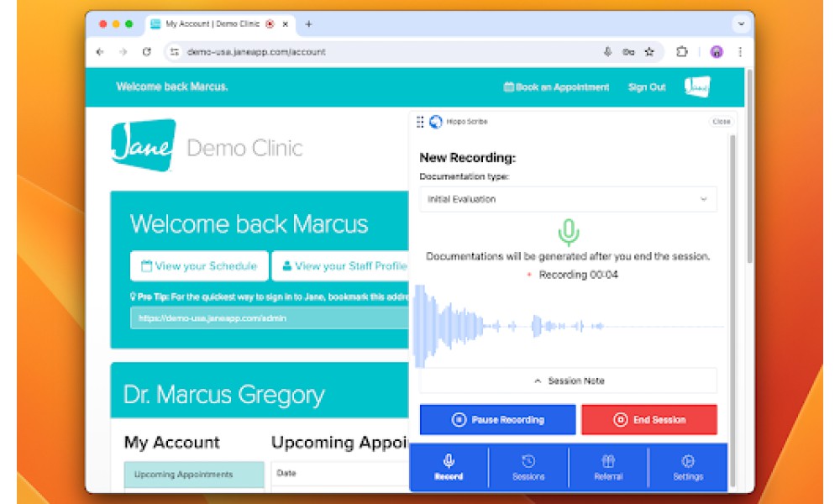Click Welcome back Marcus. header text
Image resolution: width=840 pixels, height=504 pixels.
pyautogui.click(x=172, y=87)
